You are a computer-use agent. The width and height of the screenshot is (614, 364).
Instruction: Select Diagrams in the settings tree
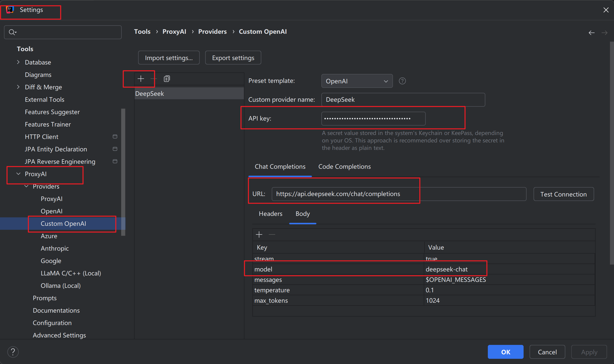coord(38,75)
